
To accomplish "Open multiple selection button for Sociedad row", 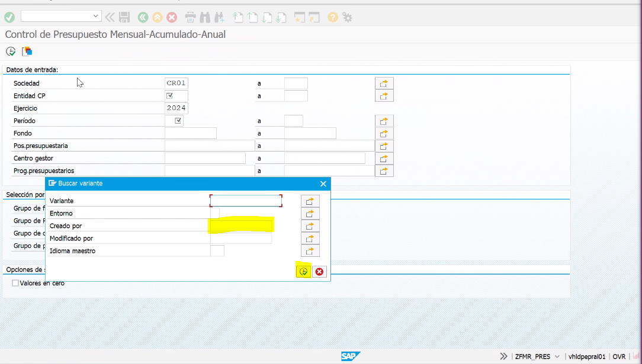I will click(384, 83).
